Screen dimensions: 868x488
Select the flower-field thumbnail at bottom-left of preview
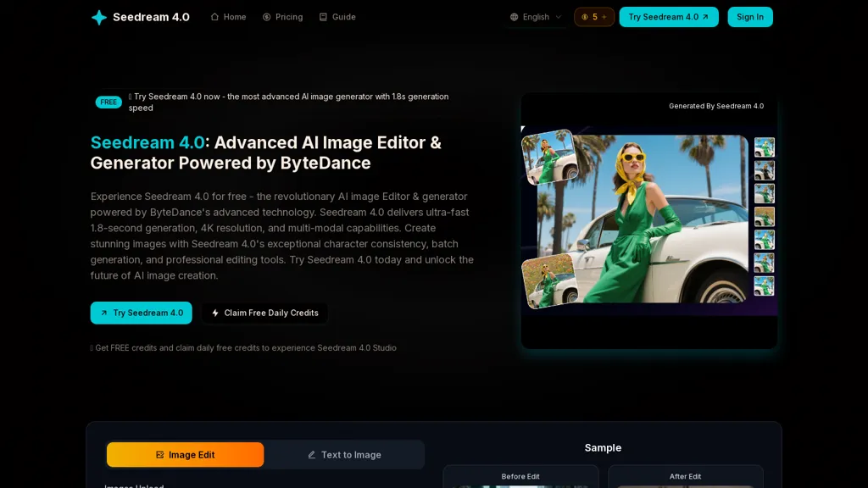click(x=548, y=280)
